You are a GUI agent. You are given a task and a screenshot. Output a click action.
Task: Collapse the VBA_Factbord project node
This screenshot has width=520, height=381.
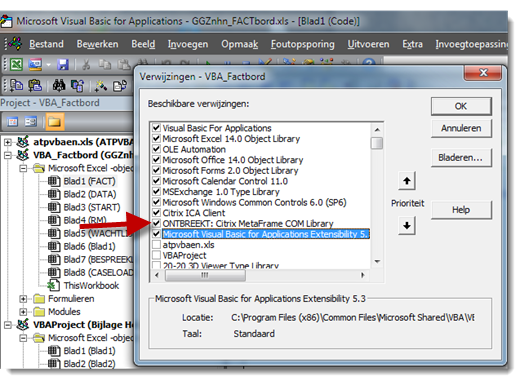tap(8, 155)
